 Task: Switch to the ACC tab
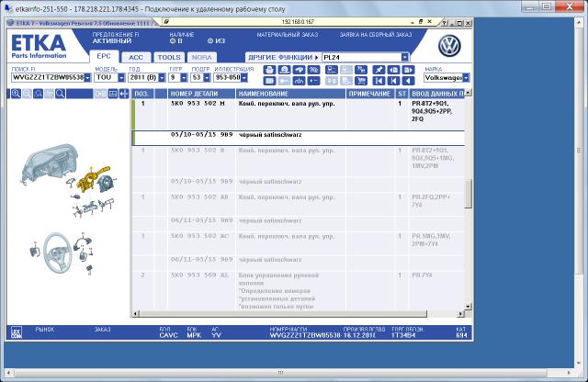coord(136,57)
